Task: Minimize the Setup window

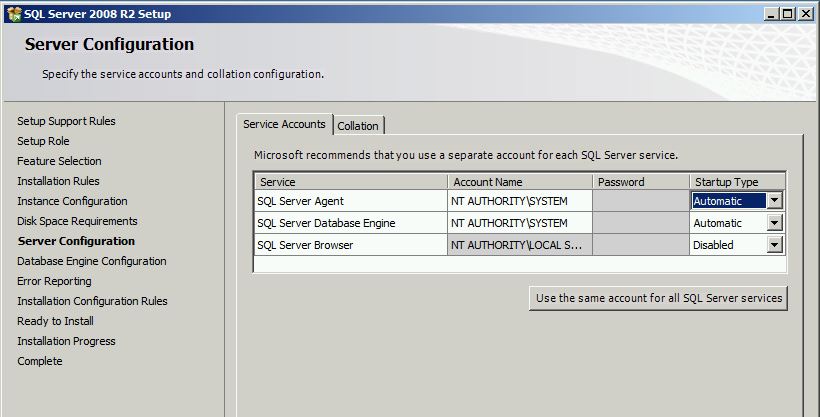Action: (x=771, y=14)
